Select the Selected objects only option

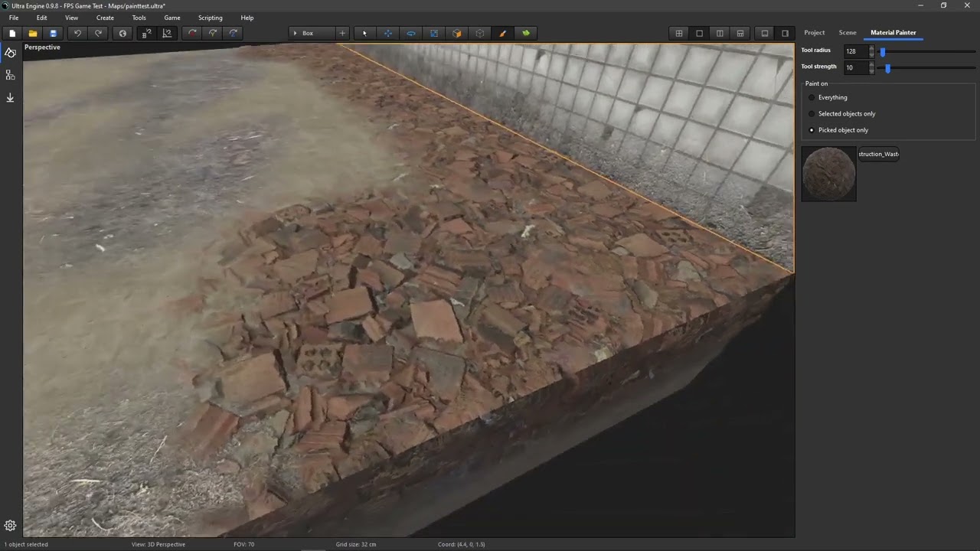point(841,113)
